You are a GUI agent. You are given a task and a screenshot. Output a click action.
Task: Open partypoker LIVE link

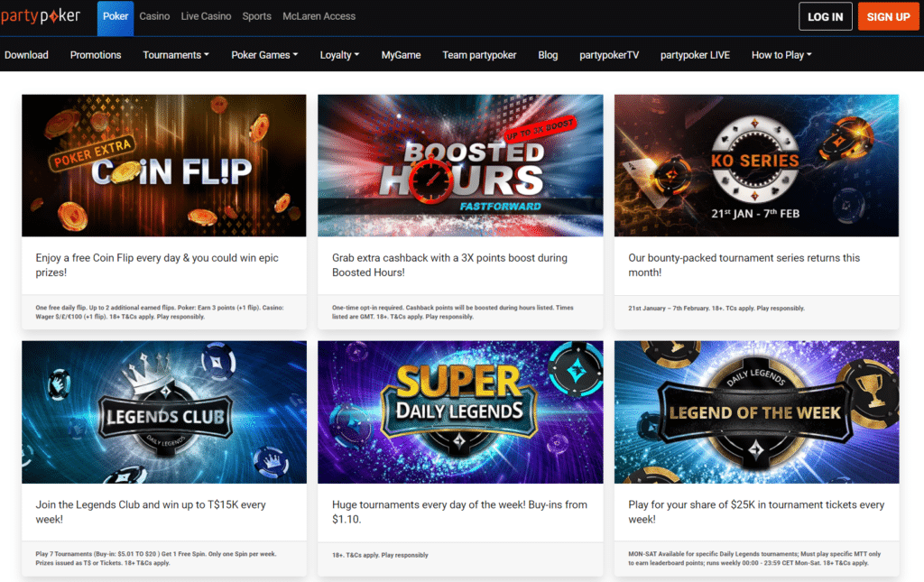click(x=695, y=55)
